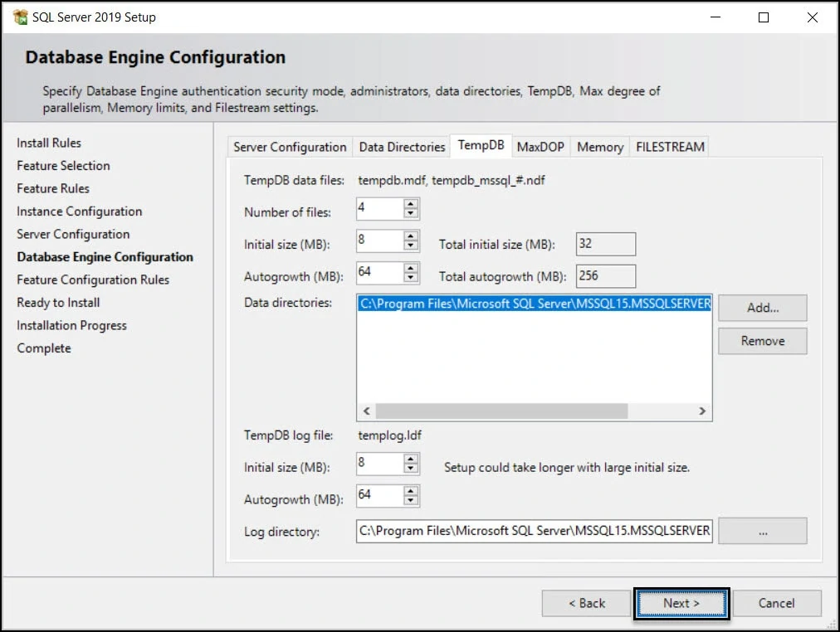Click the Cancel button

(776, 604)
